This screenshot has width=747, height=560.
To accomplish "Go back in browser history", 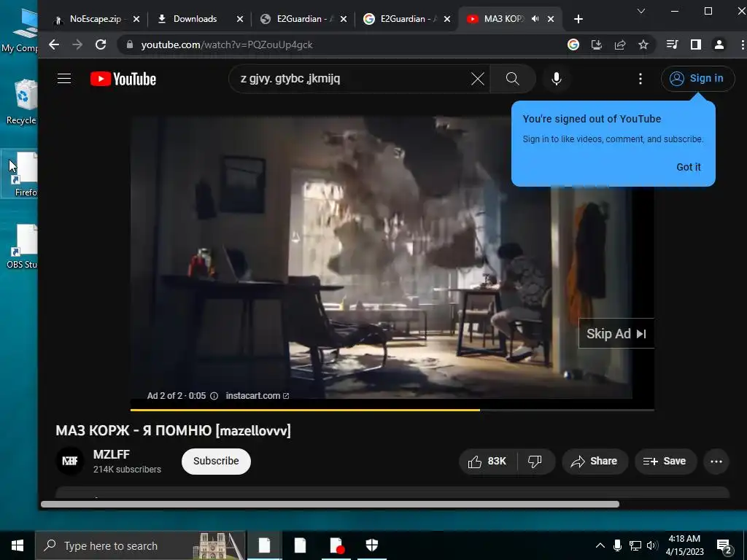I will point(54,44).
